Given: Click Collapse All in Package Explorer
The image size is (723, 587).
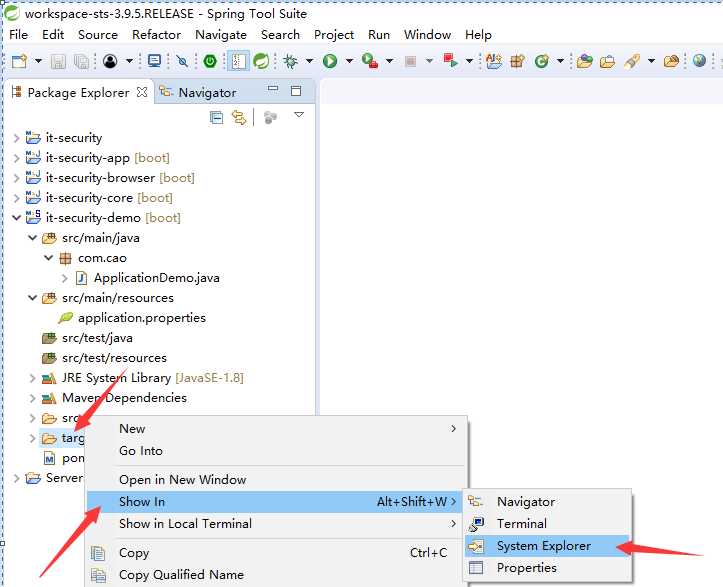Looking at the screenshot, I should click(216, 118).
